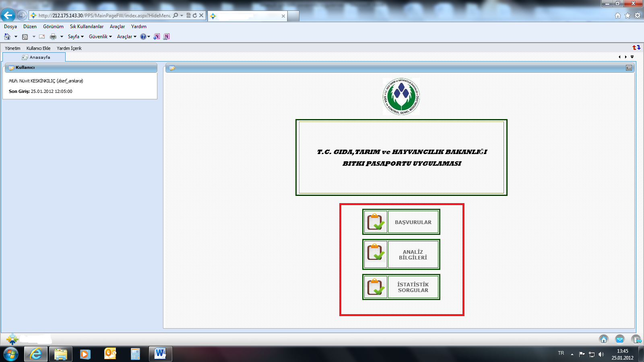Expand address bar search dropdown arrow
The height and width of the screenshot is (362, 644).
(182, 15)
